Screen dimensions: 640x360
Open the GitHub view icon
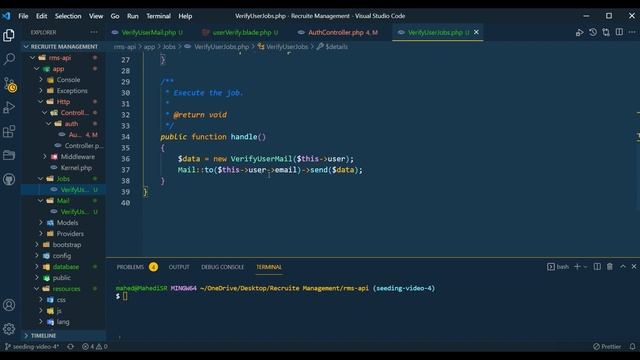[9, 179]
